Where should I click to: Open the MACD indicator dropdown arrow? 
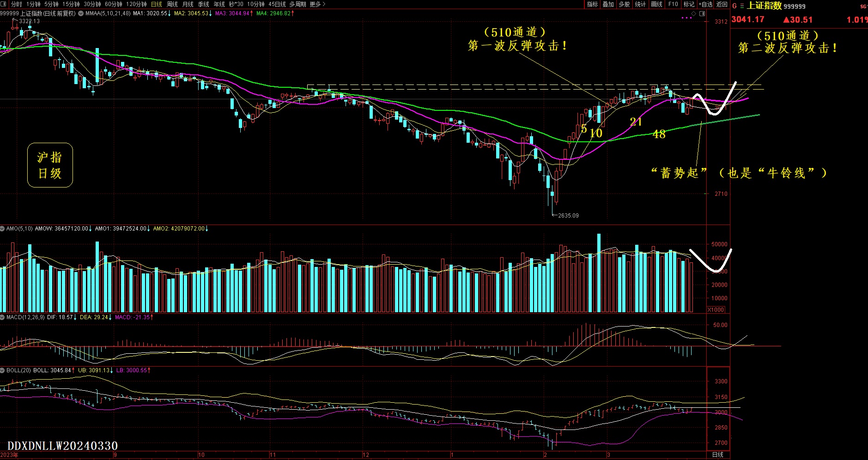(x=3, y=317)
